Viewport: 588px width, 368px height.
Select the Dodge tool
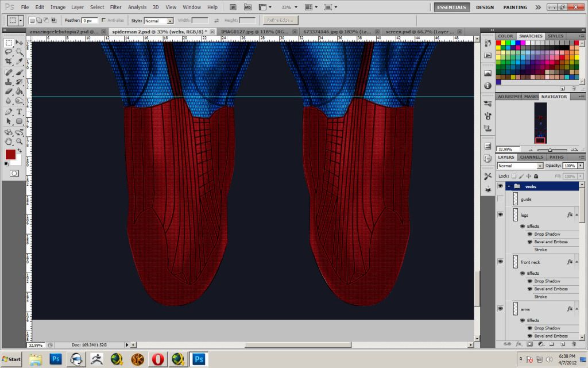tap(19, 101)
